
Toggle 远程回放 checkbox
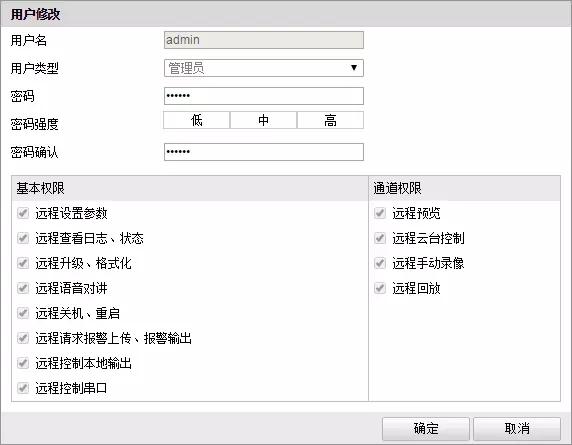coord(380,288)
